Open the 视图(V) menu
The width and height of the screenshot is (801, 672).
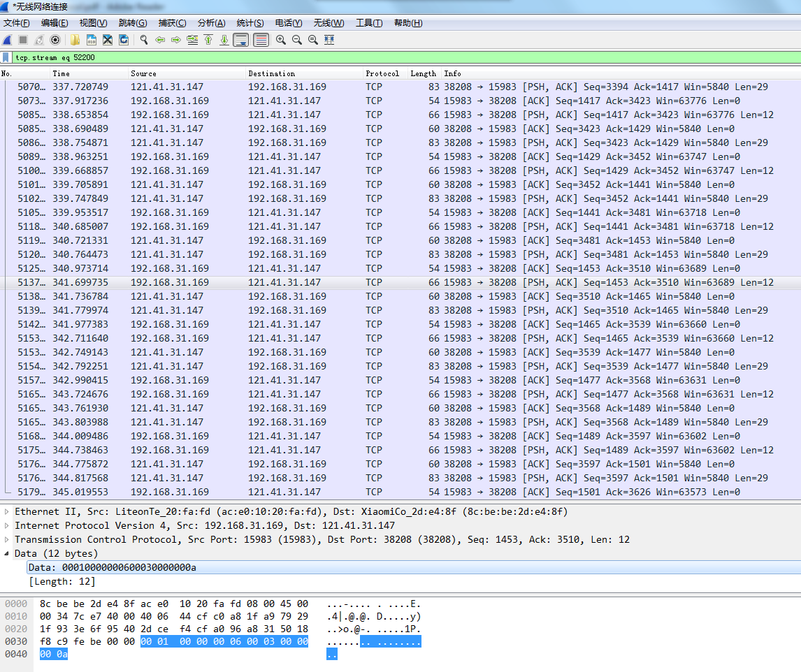(x=93, y=23)
